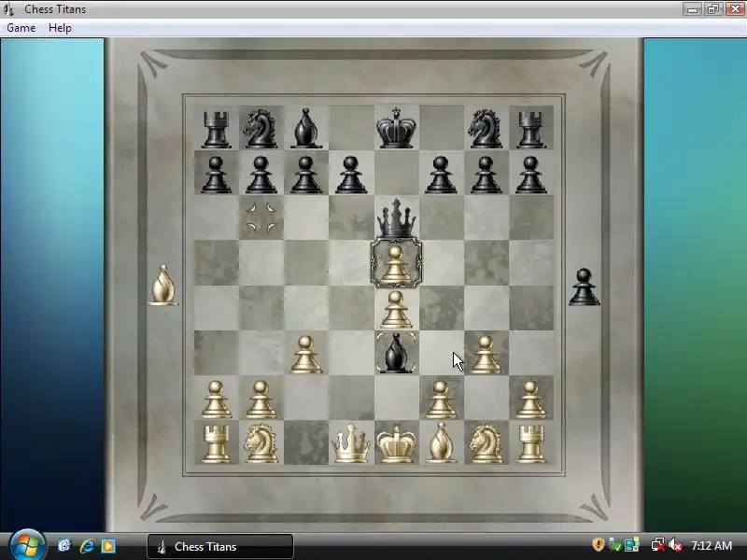Image resolution: width=747 pixels, height=560 pixels.
Task: Select the white pawn on g3
Action: coord(486,355)
